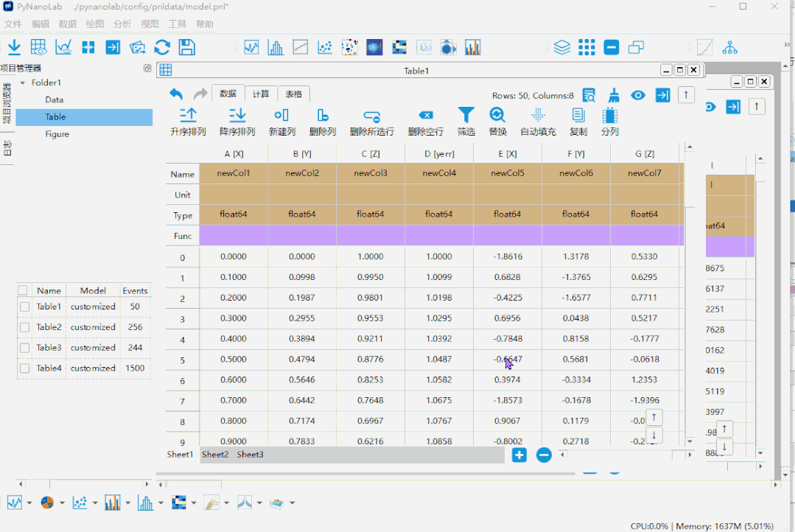Check the Table1 row checkbox

(x=24, y=307)
